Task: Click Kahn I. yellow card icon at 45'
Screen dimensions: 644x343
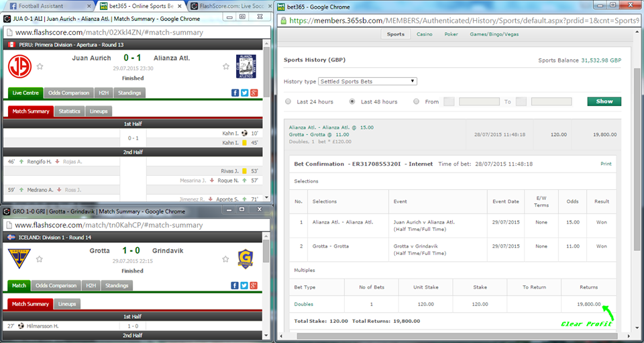Action: point(244,142)
